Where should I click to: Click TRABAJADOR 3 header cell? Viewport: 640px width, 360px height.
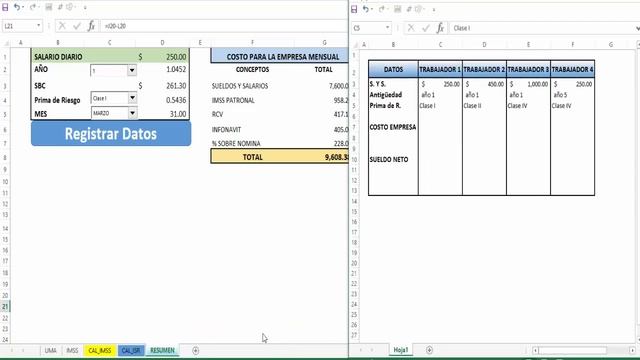[x=528, y=70]
